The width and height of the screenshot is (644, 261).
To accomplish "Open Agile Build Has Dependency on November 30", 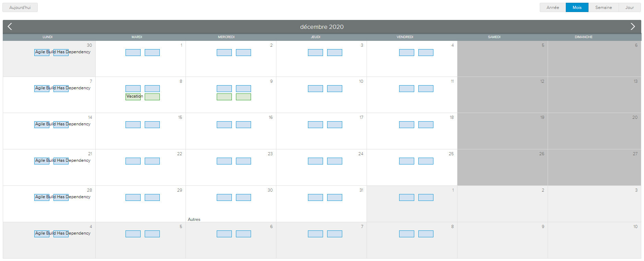I will [x=62, y=52].
